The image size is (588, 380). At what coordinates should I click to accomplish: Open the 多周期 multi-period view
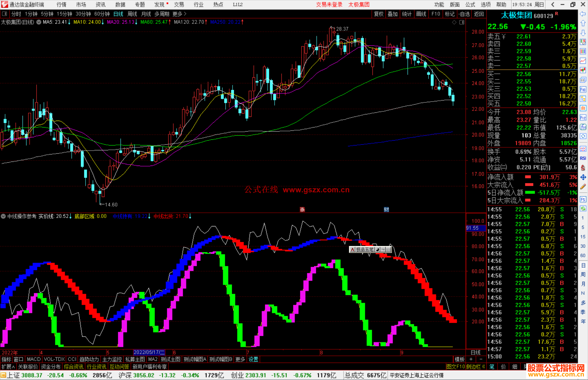coord(162,14)
